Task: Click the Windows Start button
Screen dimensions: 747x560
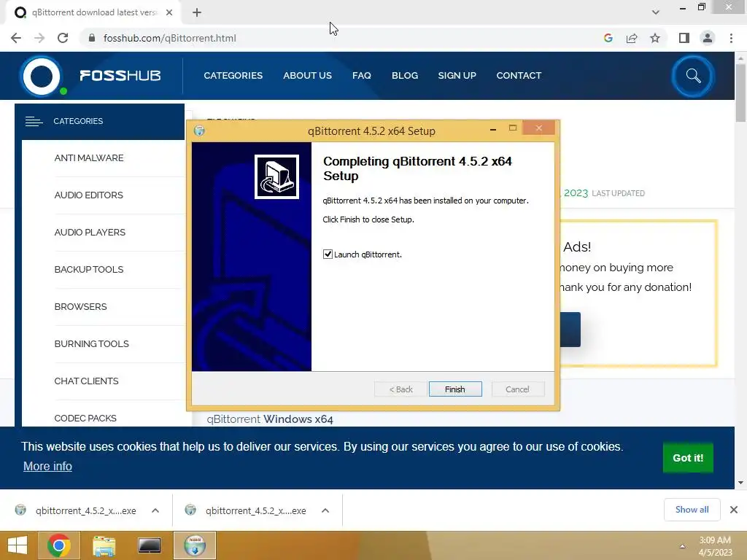Action: coord(18,545)
